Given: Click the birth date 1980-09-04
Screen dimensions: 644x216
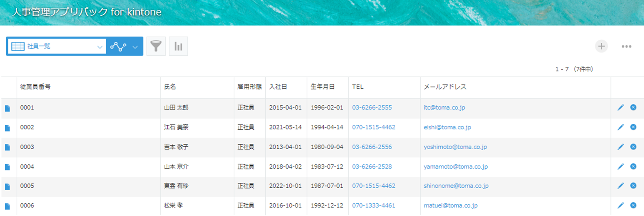Looking at the screenshot, I should [327, 147].
